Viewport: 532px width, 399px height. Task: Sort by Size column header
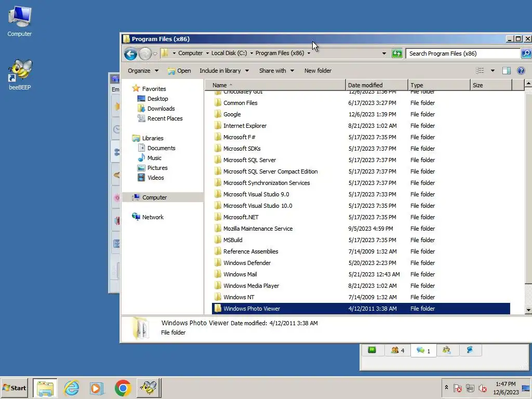pos(491,85)
